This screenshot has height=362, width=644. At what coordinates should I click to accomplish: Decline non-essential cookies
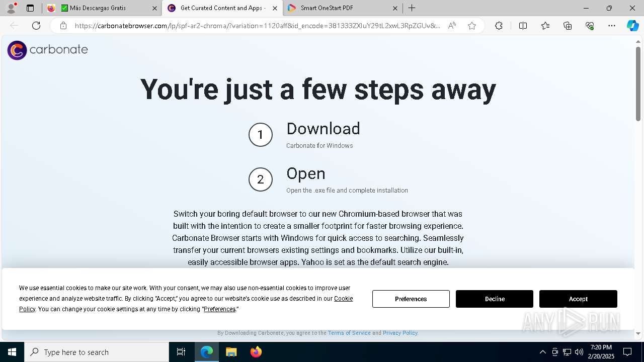tap(495, 299)
